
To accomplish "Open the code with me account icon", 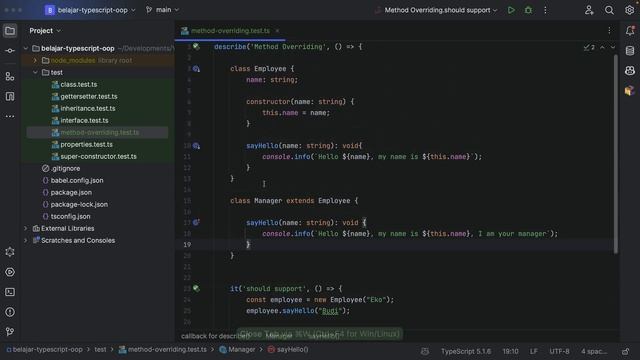I will coord(589,10).
